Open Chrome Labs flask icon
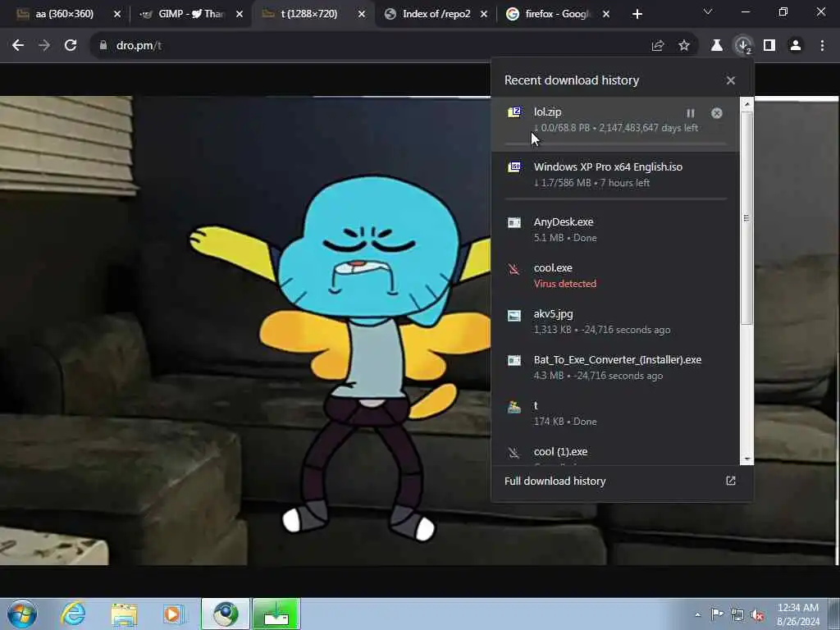This screenshot has height=630, width=840. point(717,46)
